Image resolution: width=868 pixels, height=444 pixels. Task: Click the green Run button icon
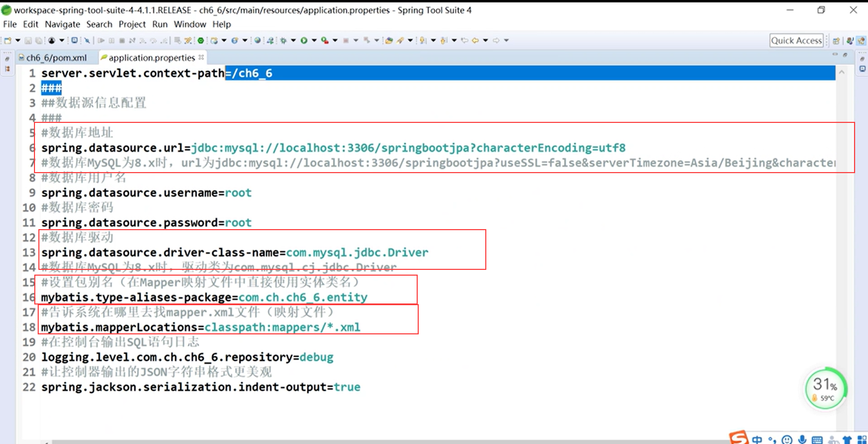[x=304, y=40]
